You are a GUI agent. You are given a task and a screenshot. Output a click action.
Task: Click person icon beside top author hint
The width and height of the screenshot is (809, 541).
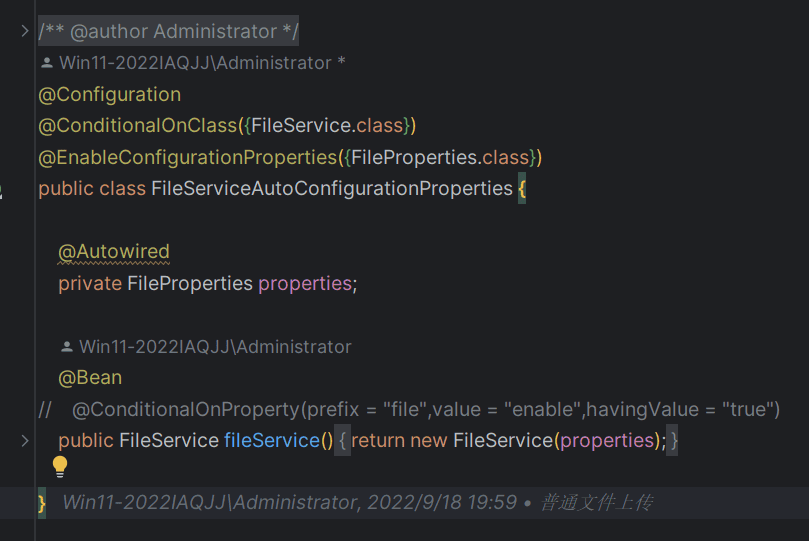pos(46,63)
